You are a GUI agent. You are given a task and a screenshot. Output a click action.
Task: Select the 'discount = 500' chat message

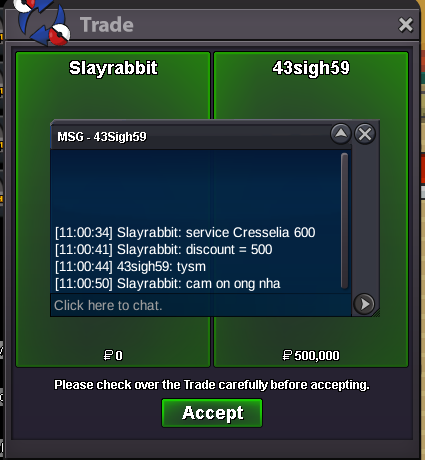click(163, 249)
